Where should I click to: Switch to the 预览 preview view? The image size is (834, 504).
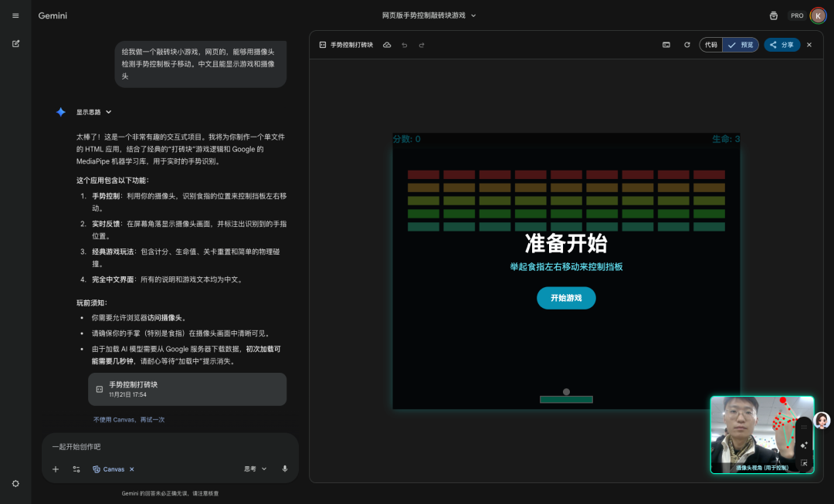click(x=741, y=45)
